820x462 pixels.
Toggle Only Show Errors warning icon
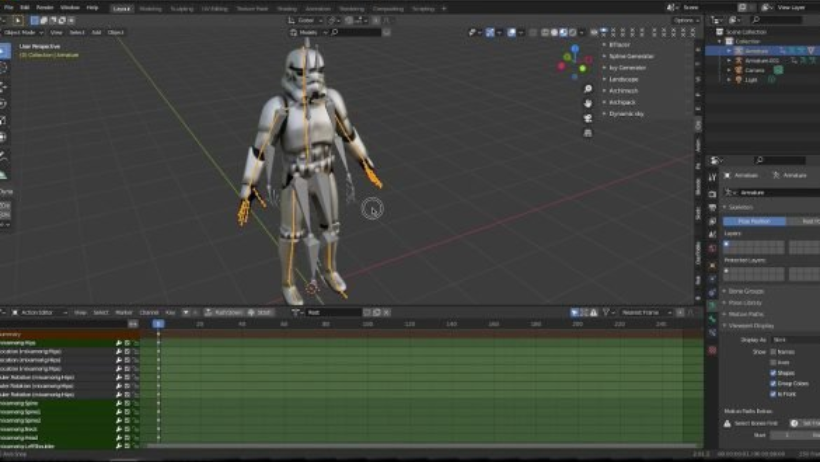[594, 312]
